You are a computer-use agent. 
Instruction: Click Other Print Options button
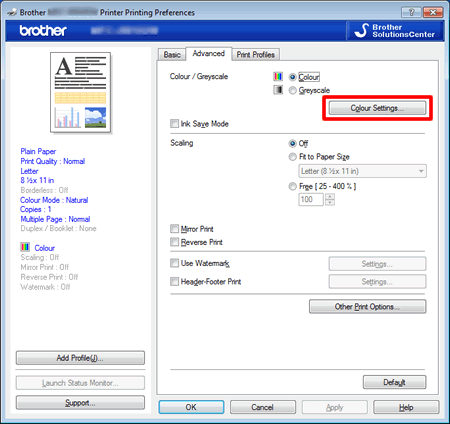point(367,306)
